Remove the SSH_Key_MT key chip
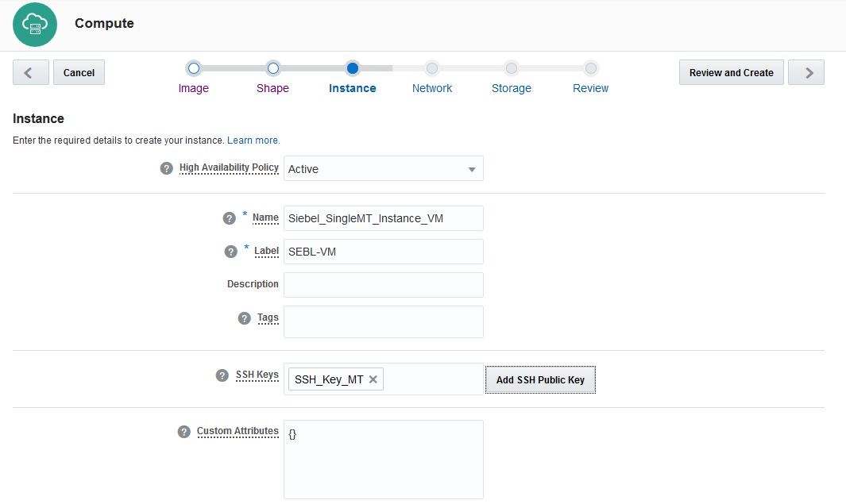This screenshot has height=504, width=846. click(x=373, y=379)
